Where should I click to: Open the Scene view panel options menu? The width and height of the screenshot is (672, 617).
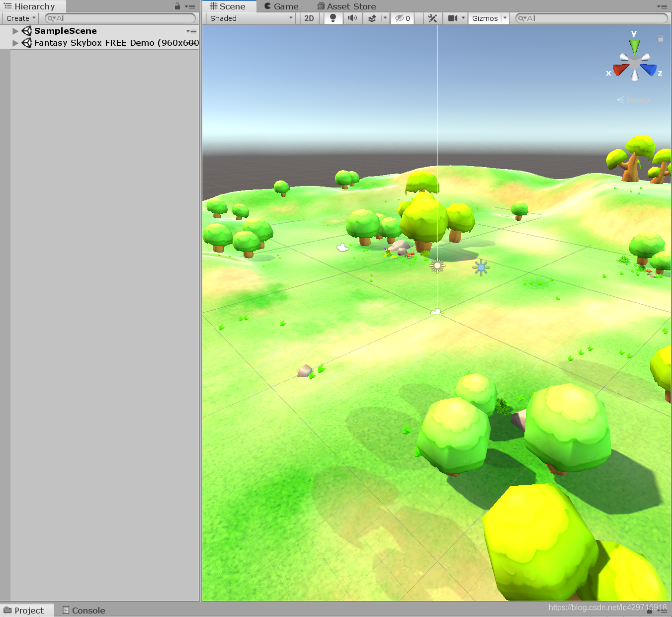[662, 6]
